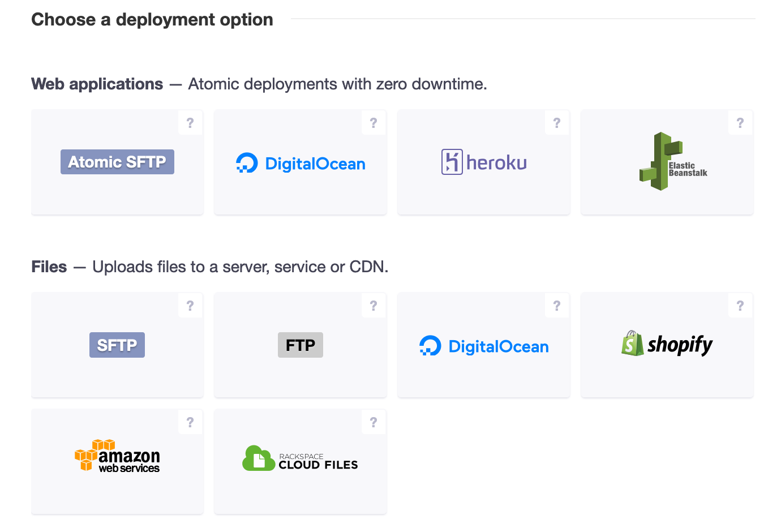Pick the Heroku deployment card

pyautogui.click(x=484, y=162)
